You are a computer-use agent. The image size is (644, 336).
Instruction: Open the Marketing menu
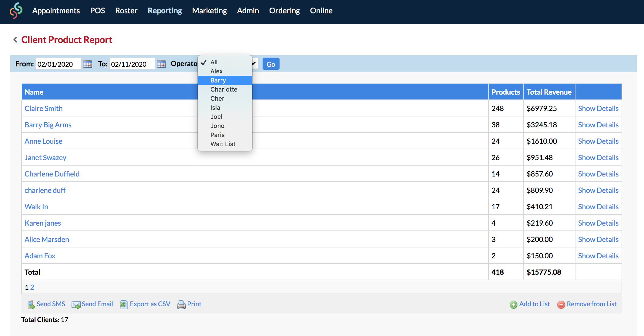click(x=210, y=11)
